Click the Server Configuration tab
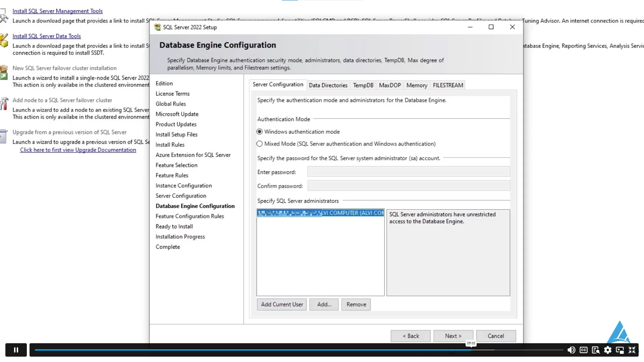The image size is (644, 362). click(x=278, y=84)
